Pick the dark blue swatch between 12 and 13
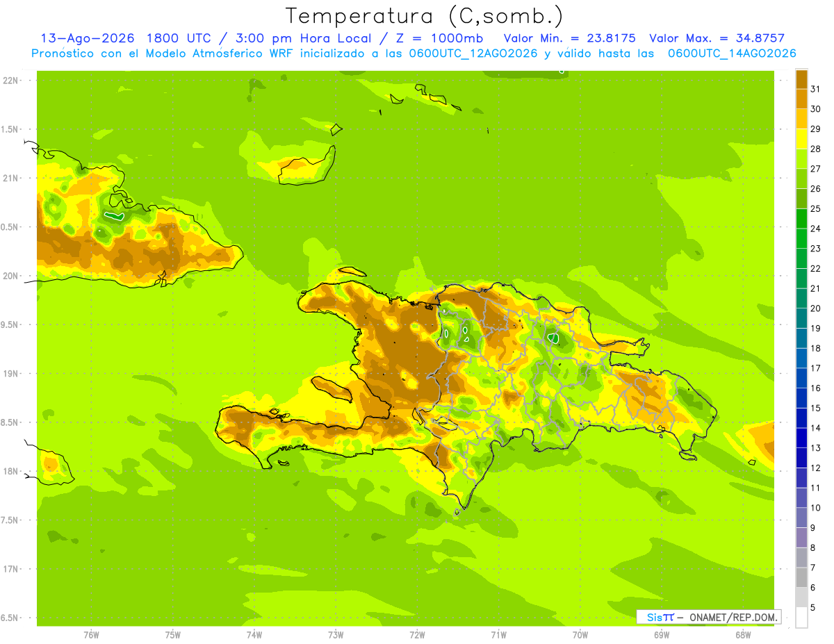This screenshot has height=644, width=834. [801, 458]
